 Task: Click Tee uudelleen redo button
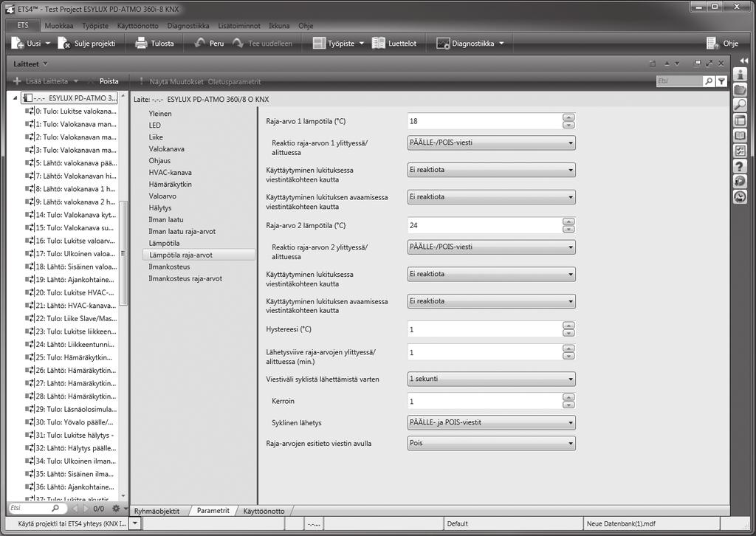point(262,44)
